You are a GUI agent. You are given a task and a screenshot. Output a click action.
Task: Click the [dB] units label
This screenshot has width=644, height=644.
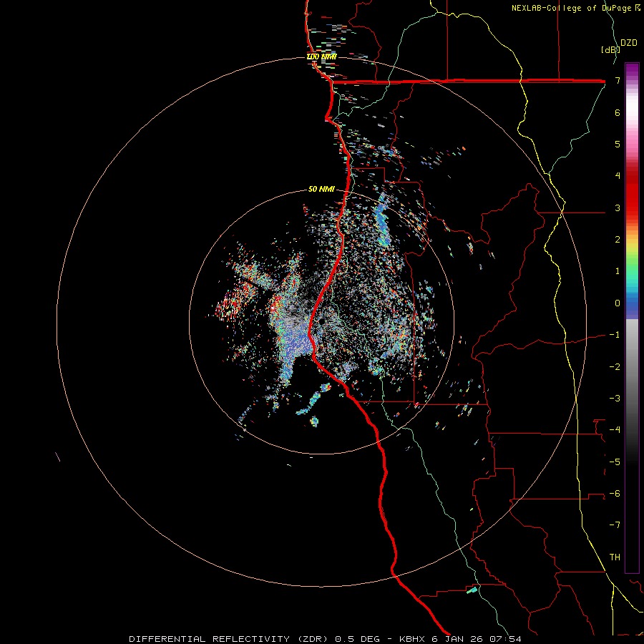tap(610, 49)
